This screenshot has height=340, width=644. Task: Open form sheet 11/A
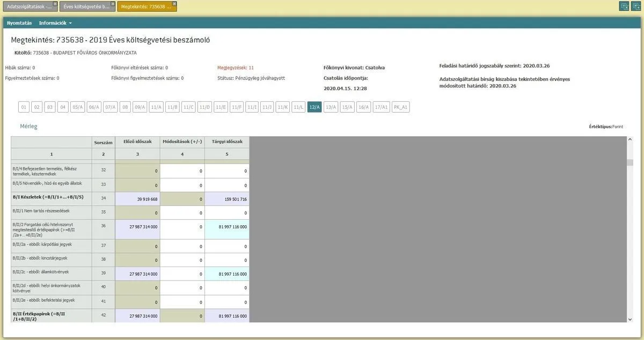156,107
